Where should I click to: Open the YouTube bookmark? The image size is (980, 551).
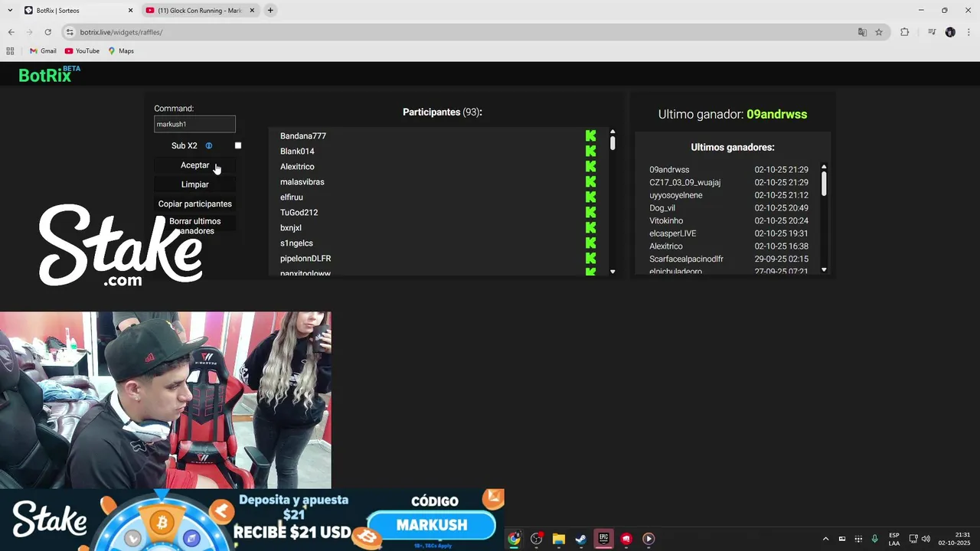tap(82, 51)
